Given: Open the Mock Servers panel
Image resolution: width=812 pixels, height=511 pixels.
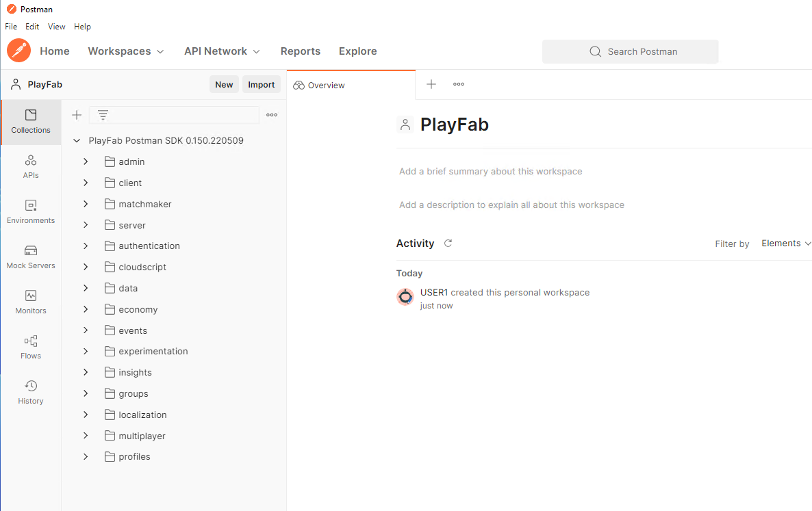Looking at the screenshot, I should coord(30,257).
